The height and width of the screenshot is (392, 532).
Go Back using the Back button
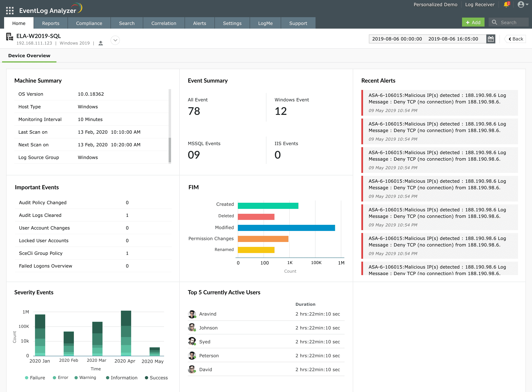click(x=516, y=39)
